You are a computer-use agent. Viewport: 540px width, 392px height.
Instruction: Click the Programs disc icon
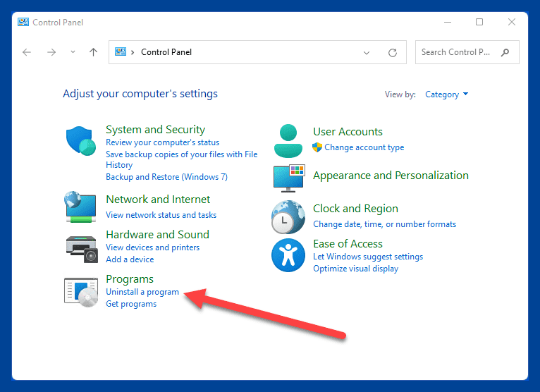click(81, 292)
